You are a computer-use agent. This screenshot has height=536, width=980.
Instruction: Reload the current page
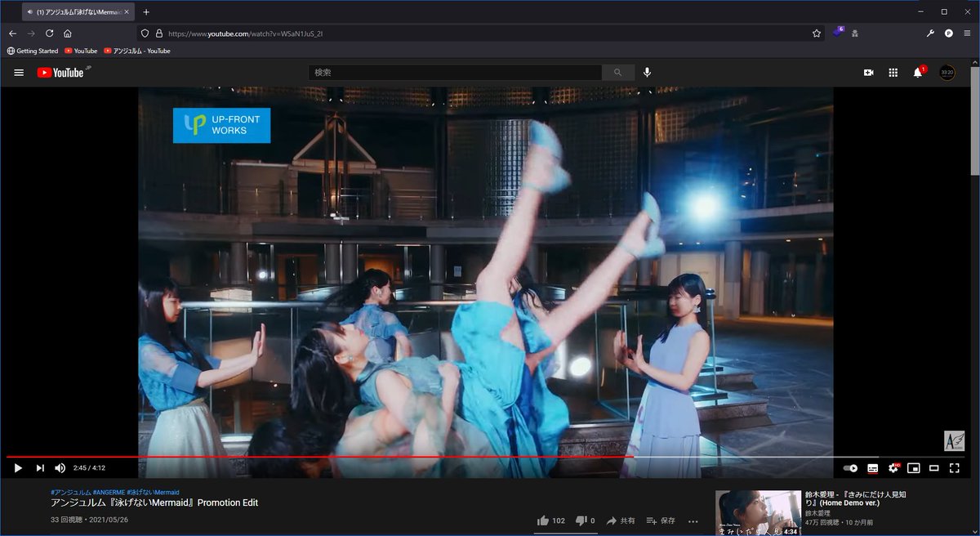(49, 33)
